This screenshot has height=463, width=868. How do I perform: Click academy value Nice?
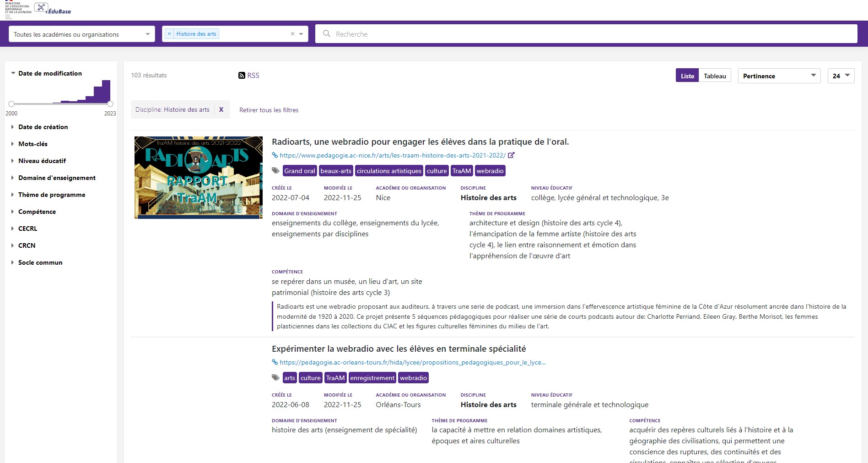tap(383, 198)
